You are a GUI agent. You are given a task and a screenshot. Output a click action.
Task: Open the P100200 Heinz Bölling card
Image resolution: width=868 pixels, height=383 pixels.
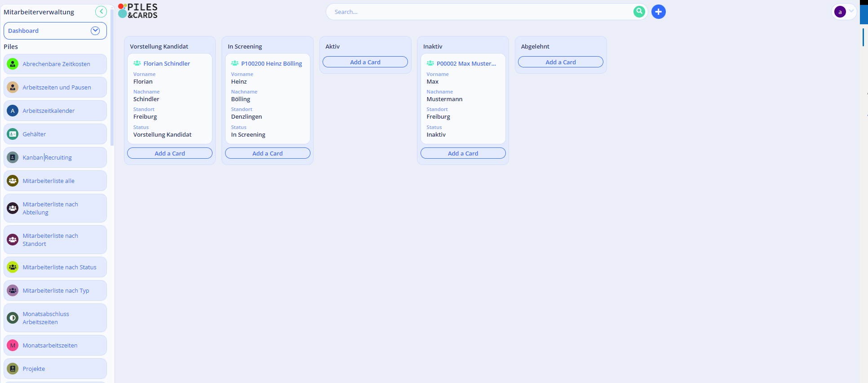(271, 63)
